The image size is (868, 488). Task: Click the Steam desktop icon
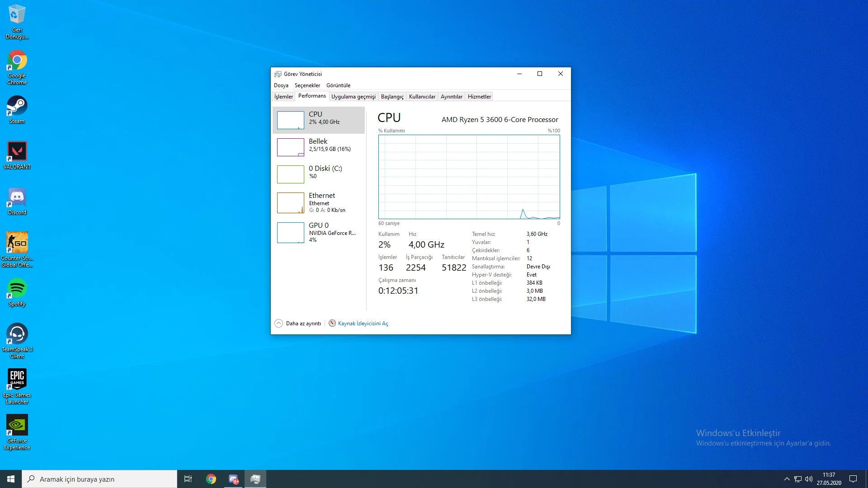click(x=17, y=109)
